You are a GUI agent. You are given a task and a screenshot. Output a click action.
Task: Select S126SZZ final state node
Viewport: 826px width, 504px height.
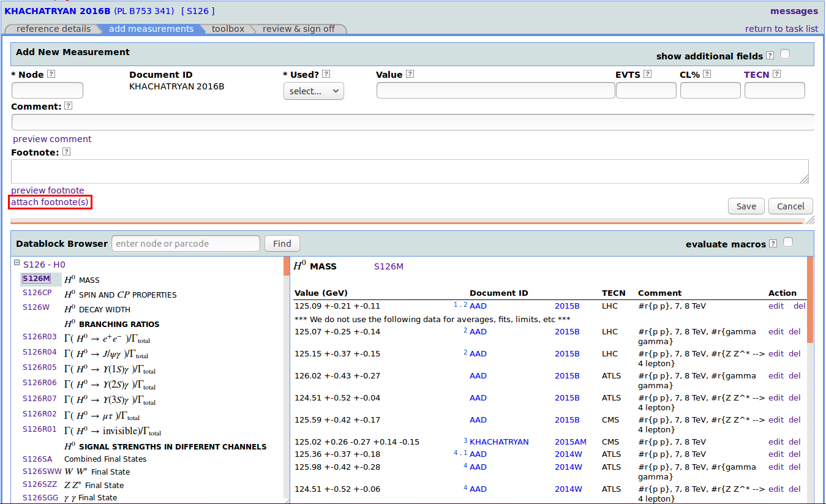[x=39, y=484]
